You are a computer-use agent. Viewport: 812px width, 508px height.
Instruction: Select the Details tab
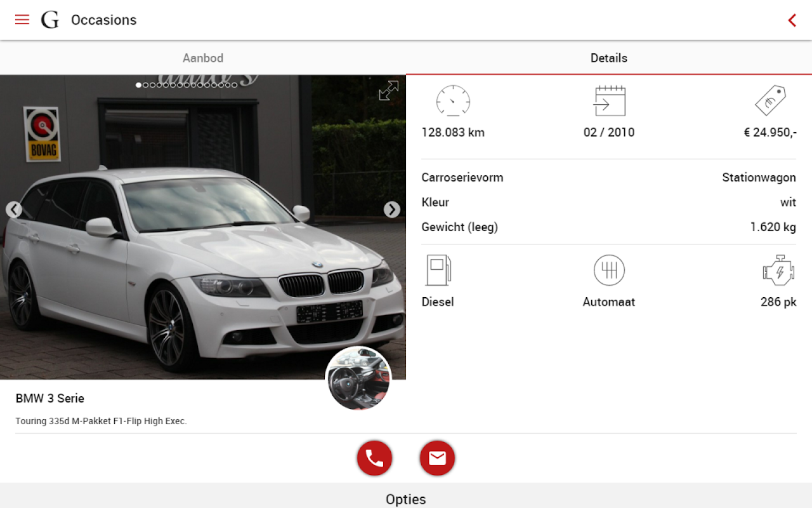(609, 58)
